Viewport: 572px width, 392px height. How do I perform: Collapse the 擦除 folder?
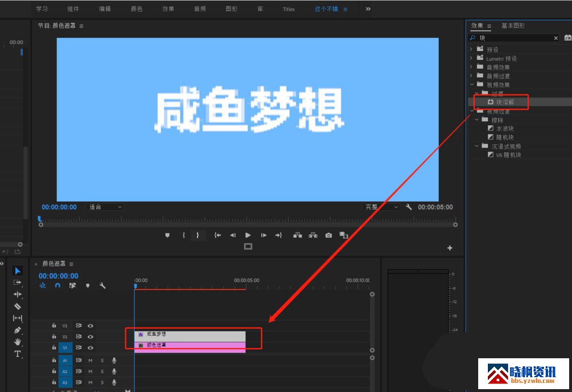[476, 120]
